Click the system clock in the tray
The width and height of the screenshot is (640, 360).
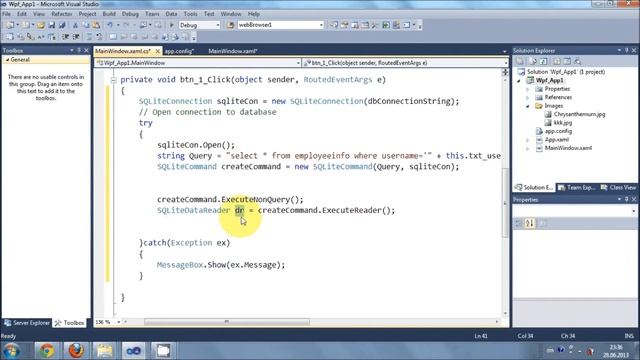pyautogui.click(x=616, y=351)
